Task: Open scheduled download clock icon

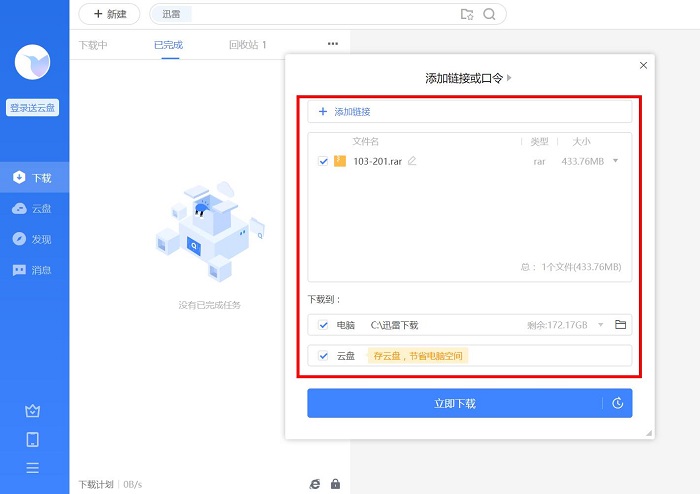Action: pos(618,404)
